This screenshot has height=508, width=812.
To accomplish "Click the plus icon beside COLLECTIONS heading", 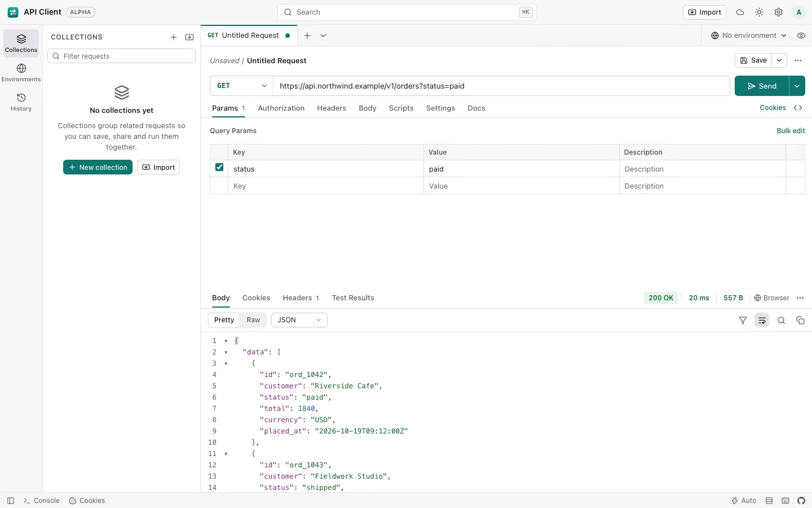I will (x=174, y=37).
